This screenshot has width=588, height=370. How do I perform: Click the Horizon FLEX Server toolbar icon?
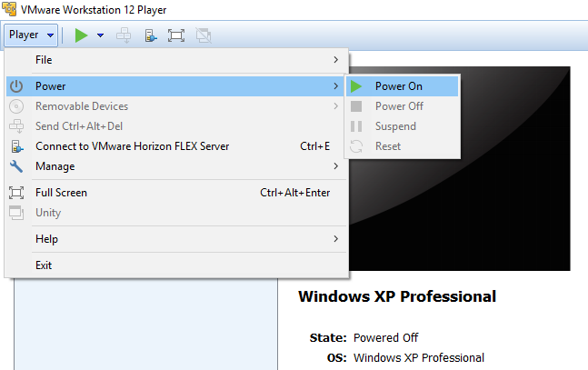pyautogui.click(x=150, y=35)
